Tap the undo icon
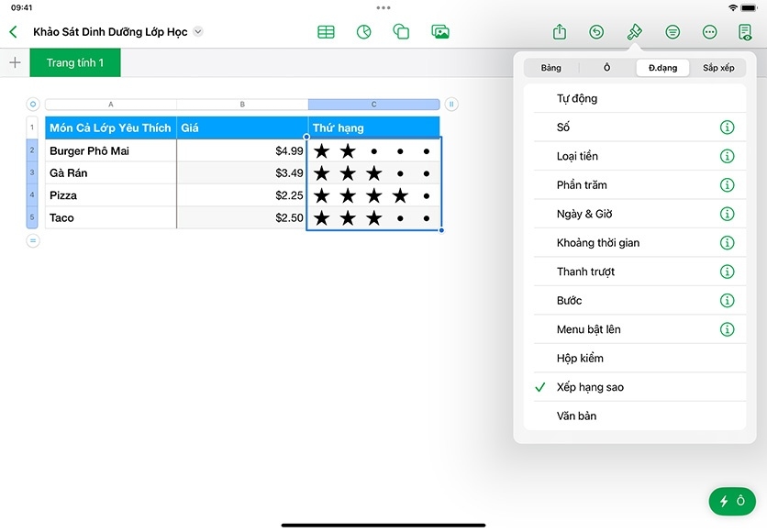 (596, 32)
